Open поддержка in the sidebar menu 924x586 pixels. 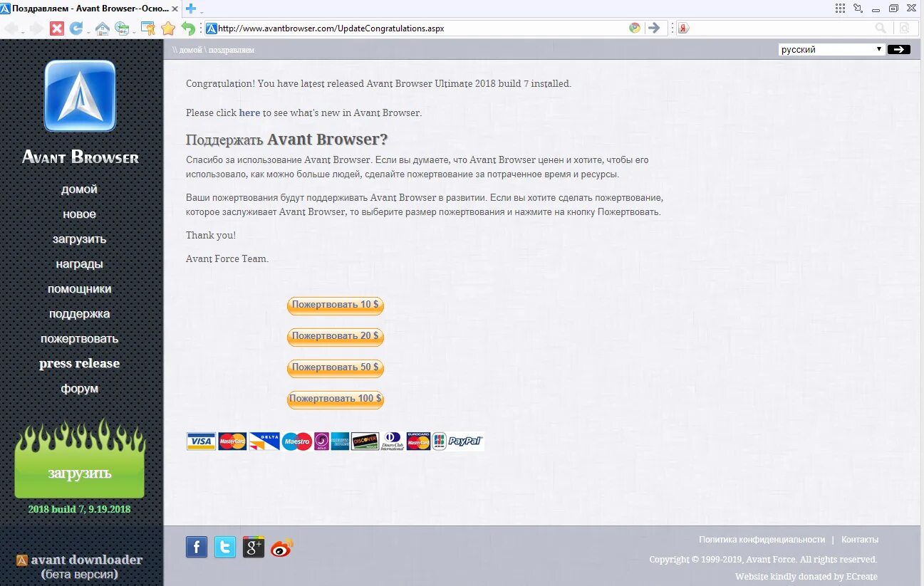pyautogui.click(x=79, y=314)
